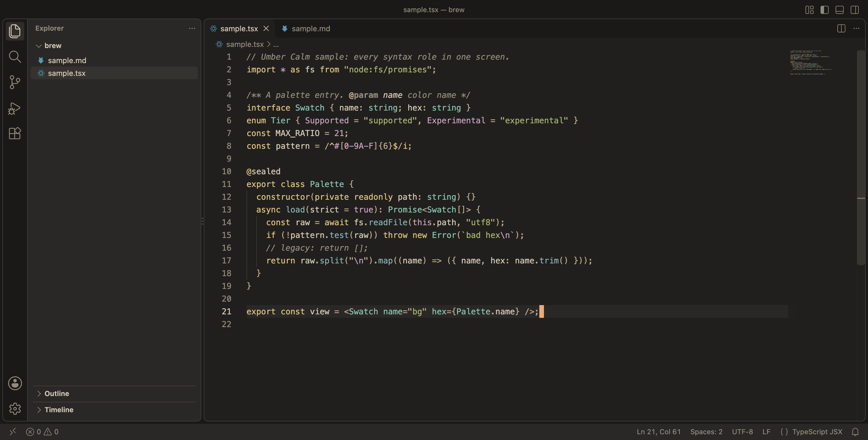Click Ln 21, Col 61 in status bar
The width and height of the screenshot is (868, 440).
click(659, 432)
